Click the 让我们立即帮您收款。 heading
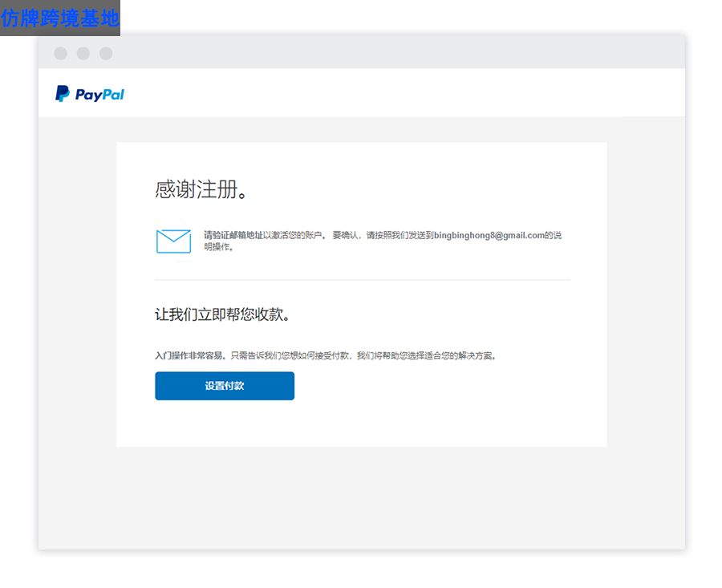 [x=222, y=314]
